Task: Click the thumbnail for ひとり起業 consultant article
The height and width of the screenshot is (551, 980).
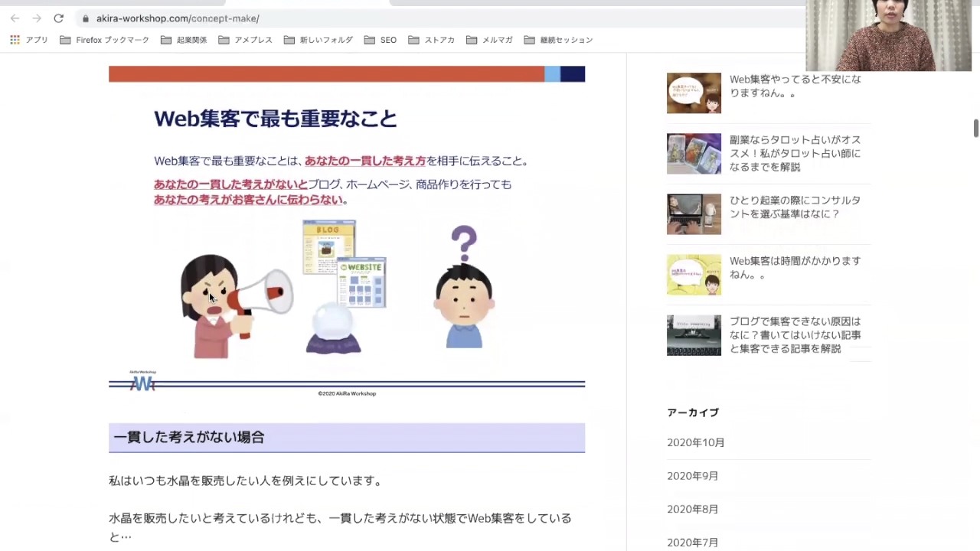Action: point(694,214)
